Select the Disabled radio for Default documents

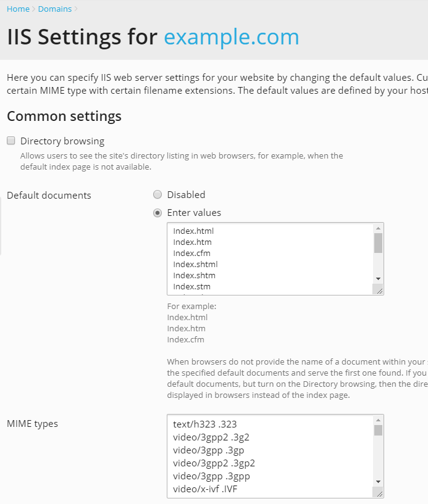click(157, 194)
